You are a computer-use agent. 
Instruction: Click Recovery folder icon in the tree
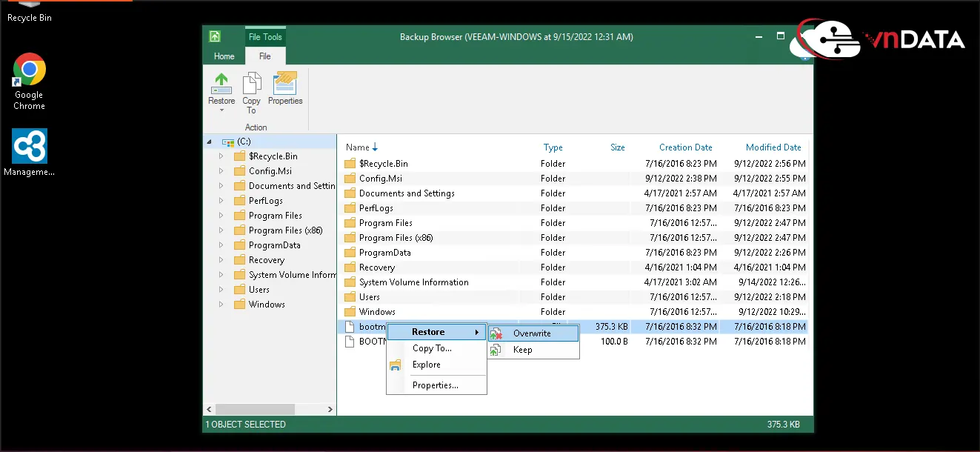click(239, 260)
